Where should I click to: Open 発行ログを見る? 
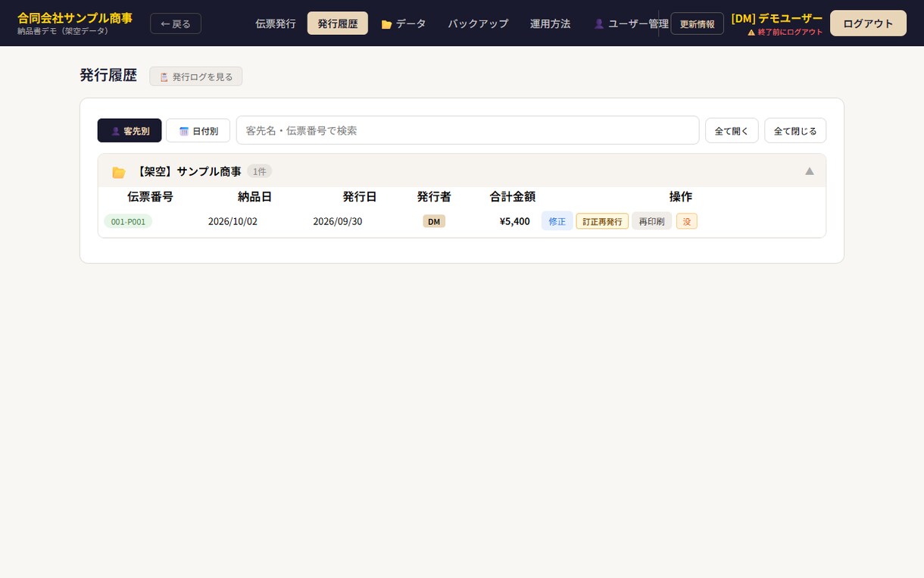pyautogui.click(x=195, y=77)
